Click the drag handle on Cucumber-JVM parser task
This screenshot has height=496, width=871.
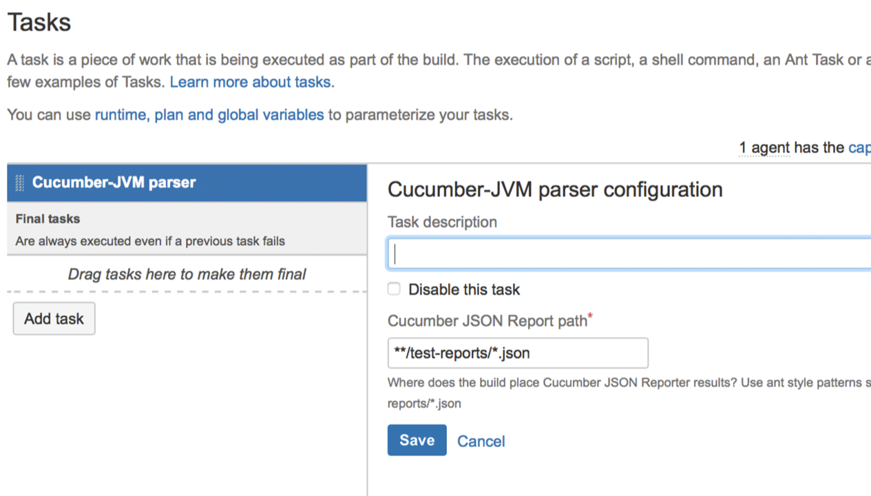point(20,183)
